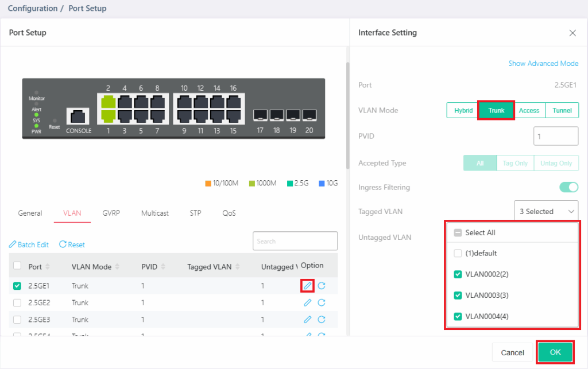Click the reset icon for 2.5GE3 row

coord(322,320)
